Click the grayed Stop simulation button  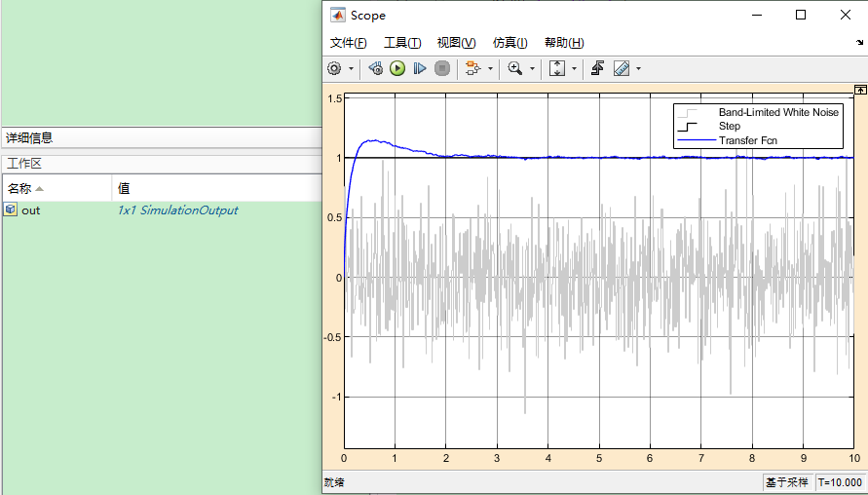pos(441,68)
